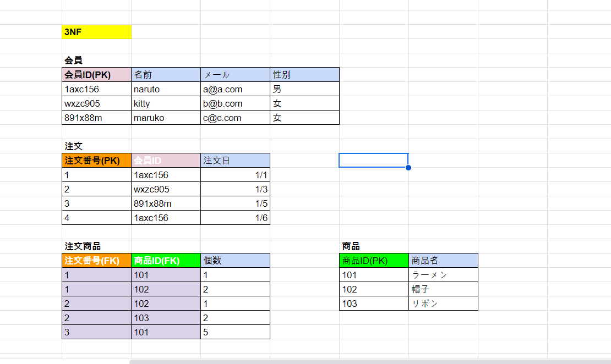Select the 商品名 header cell
This screenshot has height=364, width=611.
[x=444, y=261]
